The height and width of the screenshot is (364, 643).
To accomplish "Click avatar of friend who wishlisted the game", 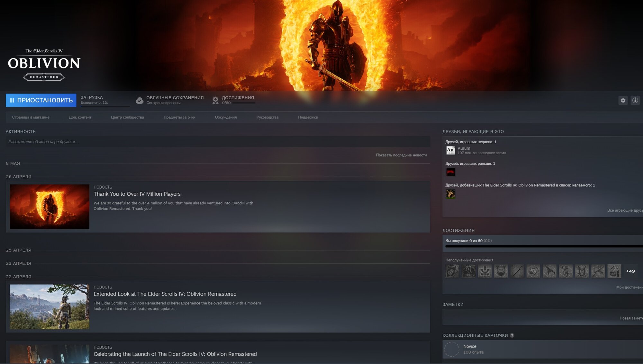I will click(x=450, y=194).
